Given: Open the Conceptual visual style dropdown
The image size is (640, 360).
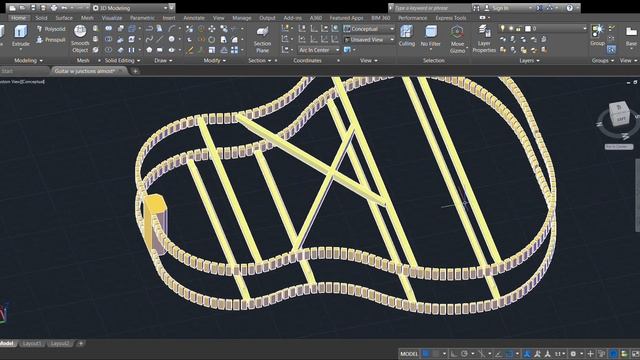Looking at the screenshot, I should coord(369,29).
